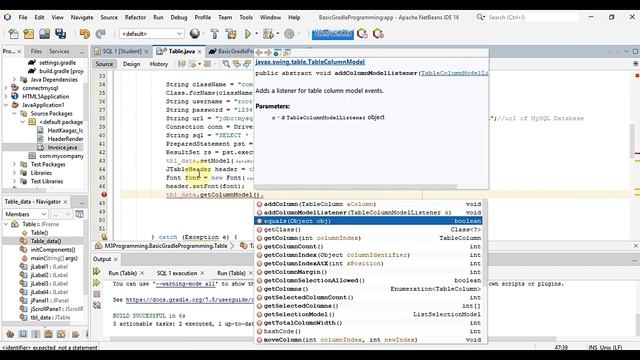Open the Refactor menu
640x360 pixels.
(135, 18)
